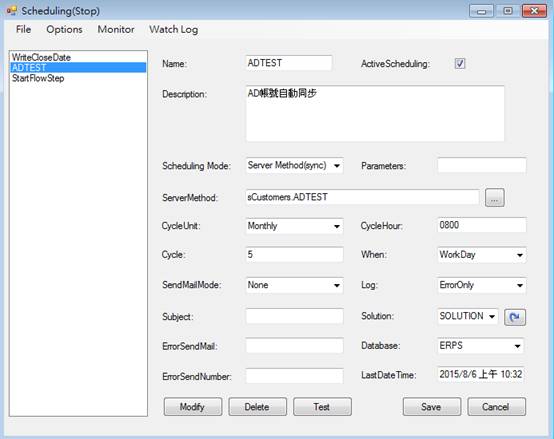Click the Scheduling app icon in title bar
This screenshot has height=439, width=554.
coord(11,11)
